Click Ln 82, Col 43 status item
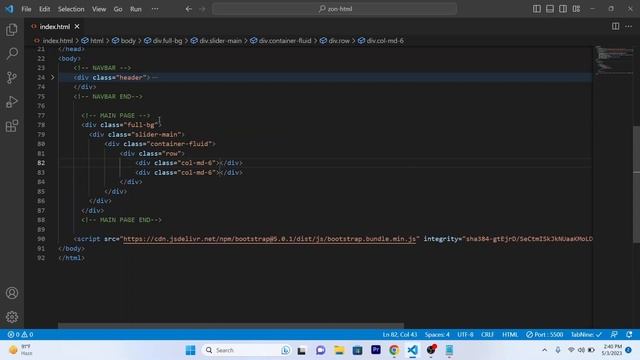The width and height of the screenshot is (640, 360). 400,334
